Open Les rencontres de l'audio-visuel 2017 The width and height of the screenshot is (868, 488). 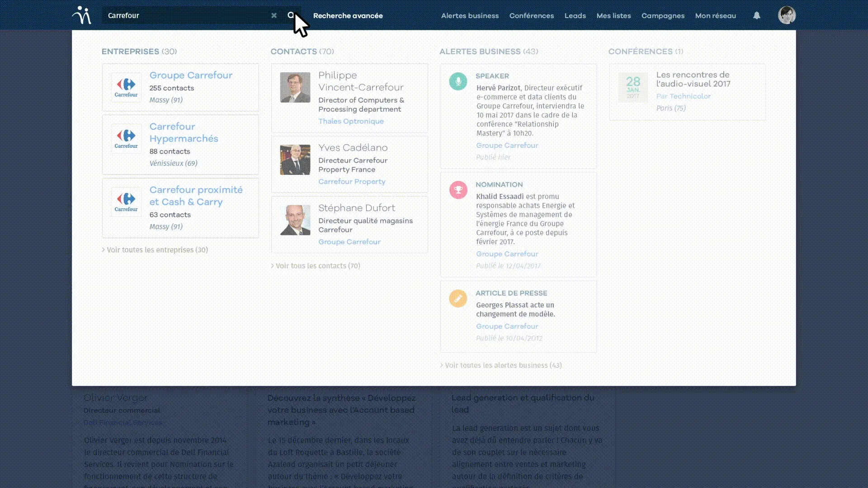693,79
